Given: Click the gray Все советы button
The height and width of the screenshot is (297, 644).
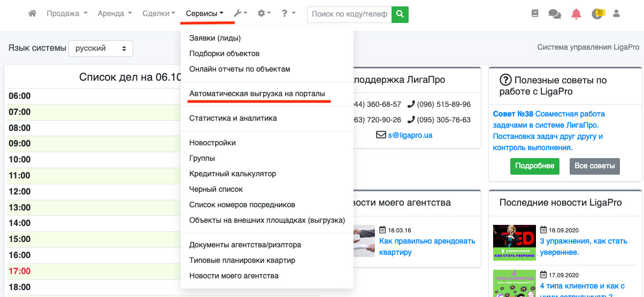Looking at the screenshot, I should (594, 166).
